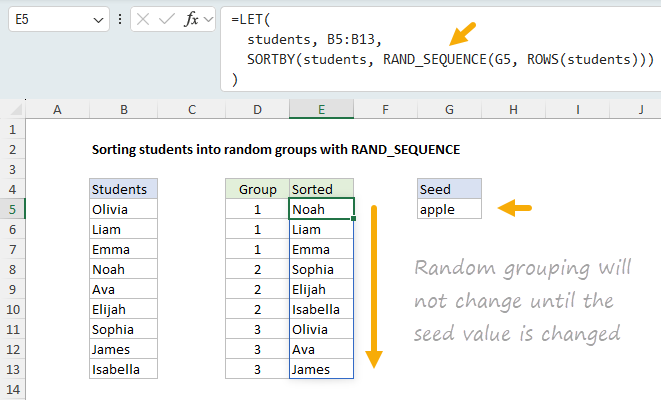Click the Students header cell
661x400 pixels.
(124, 189)
